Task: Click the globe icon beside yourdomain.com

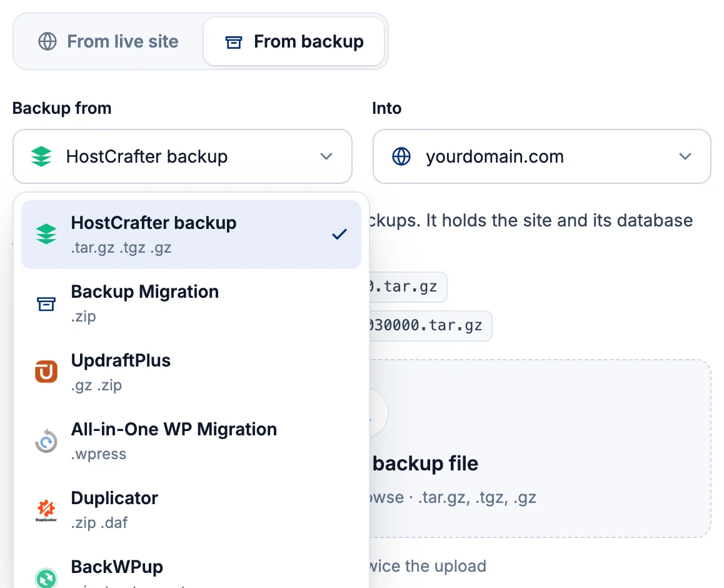Action: click(401, 156)
